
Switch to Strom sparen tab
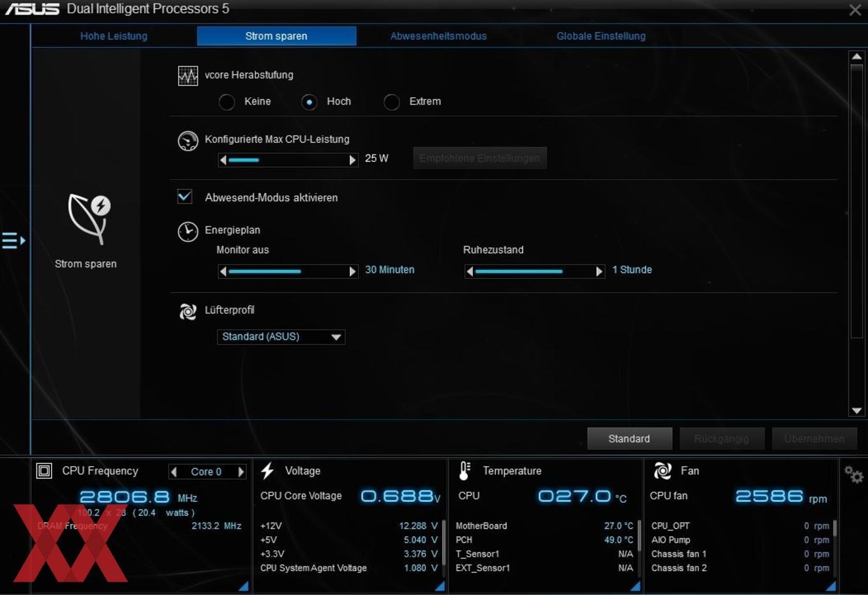(x=276, y=36)
